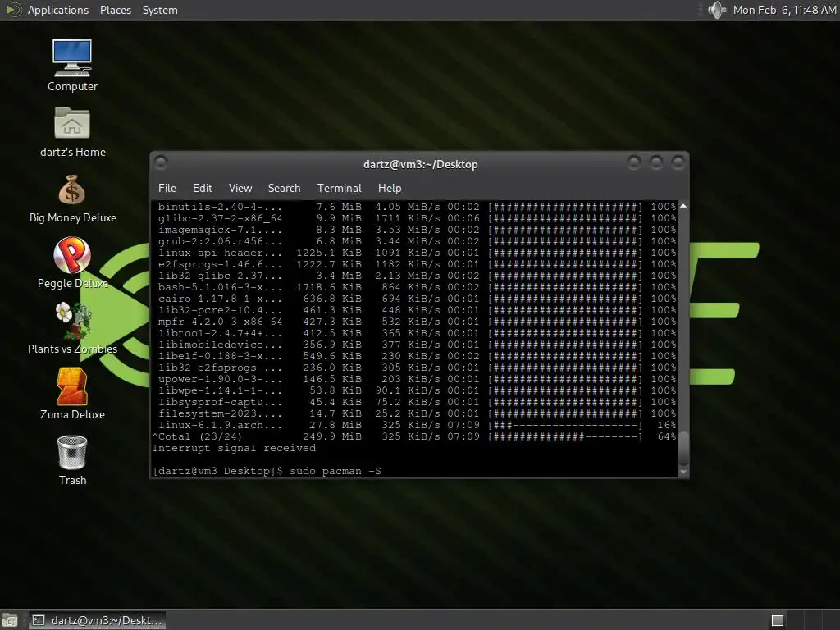Click the 16% progress bar of linux-6.1.9.arch
Viewport: 840px width, 630px height.
(x=565, y=426)
